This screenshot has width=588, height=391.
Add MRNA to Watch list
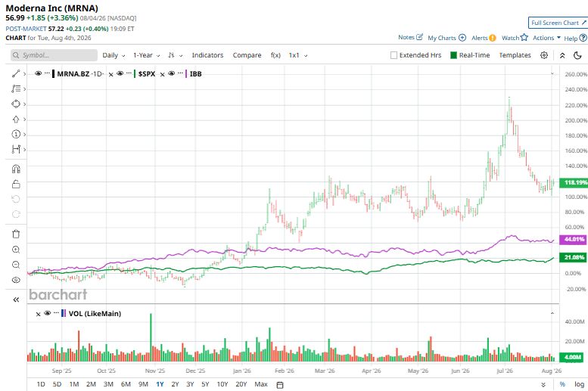click(x=515, y=38)
